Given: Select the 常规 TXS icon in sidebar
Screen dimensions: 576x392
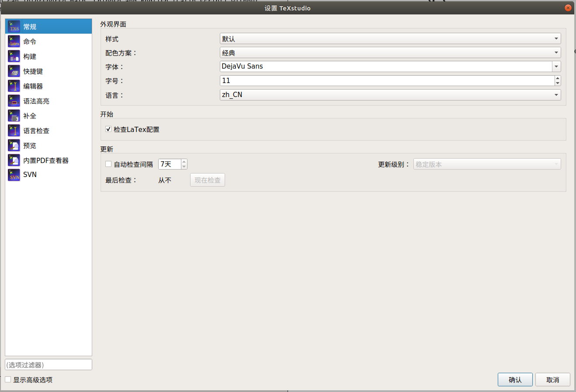Looking at the screenshot, I should point(14,27).
